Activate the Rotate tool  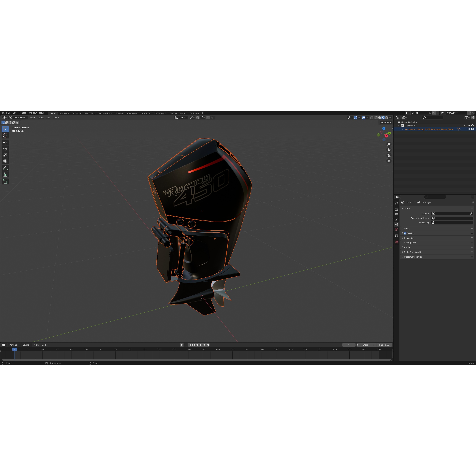click(x=5, y=149)
